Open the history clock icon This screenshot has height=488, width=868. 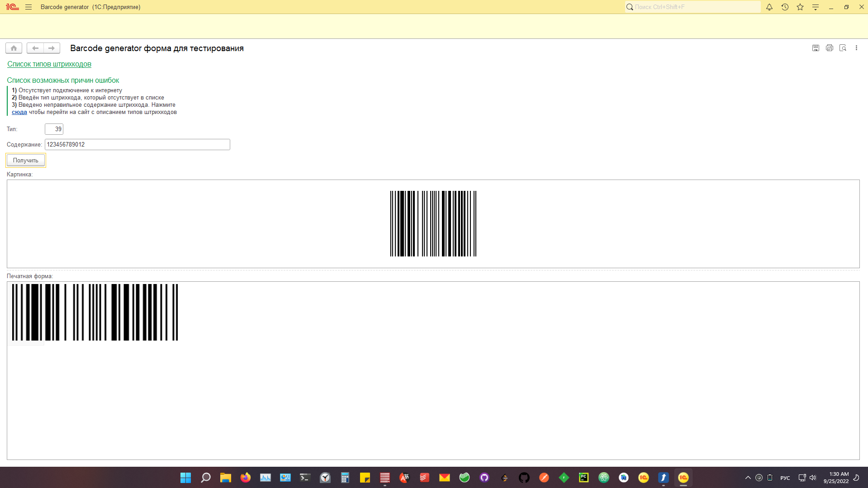[785, 7]
